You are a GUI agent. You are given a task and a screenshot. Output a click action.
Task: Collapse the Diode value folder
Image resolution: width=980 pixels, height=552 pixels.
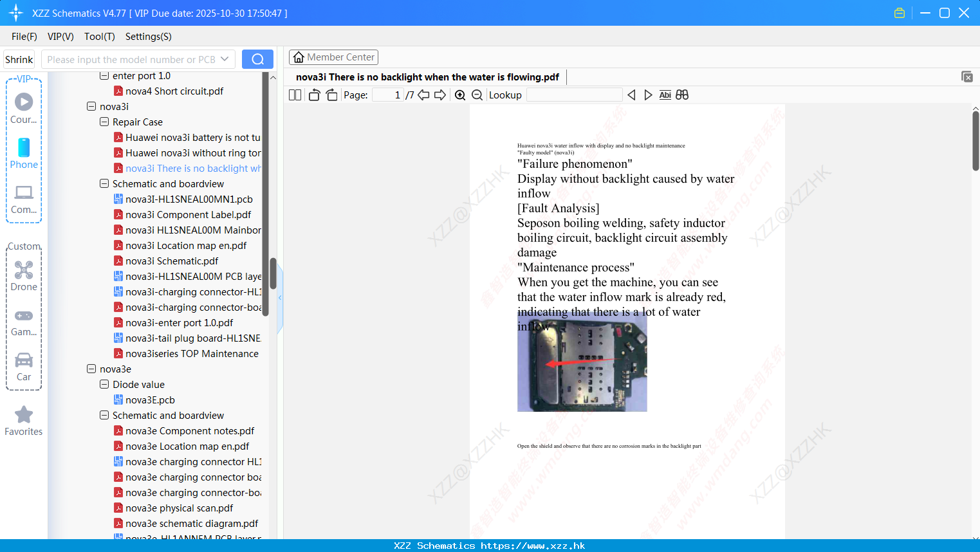point(104,384)
